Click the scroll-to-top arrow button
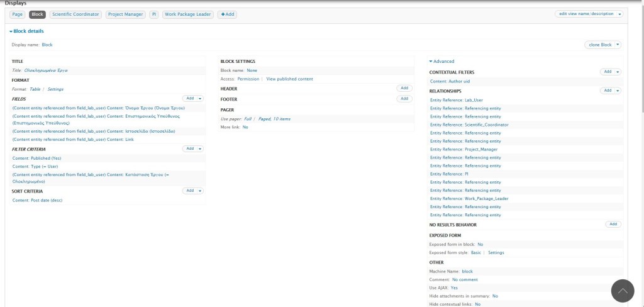Viewport: 644px width, 307px height. pyautogui.click(x=623, y=291)
